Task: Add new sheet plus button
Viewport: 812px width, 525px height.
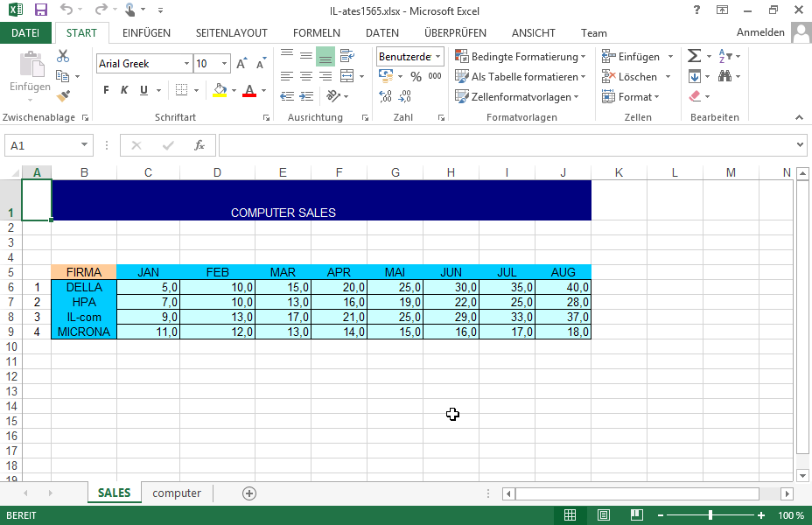Action: [x=249, y=493]
